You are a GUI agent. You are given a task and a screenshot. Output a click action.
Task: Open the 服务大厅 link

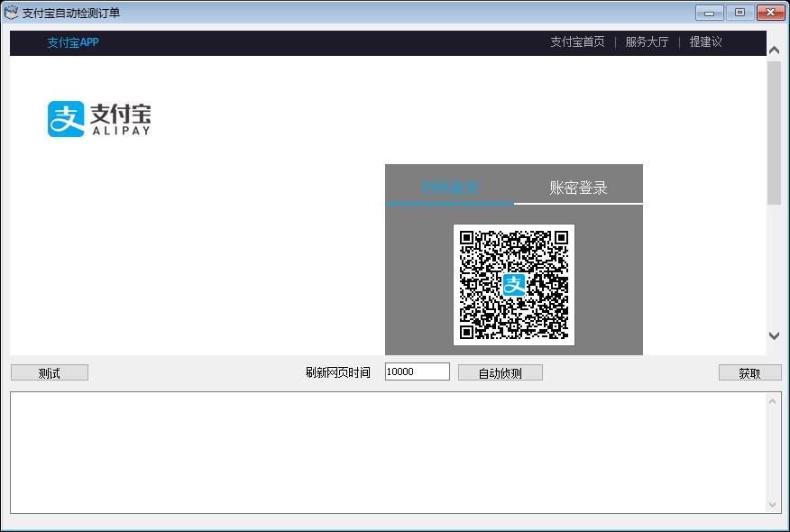click(x=647, y=41)
